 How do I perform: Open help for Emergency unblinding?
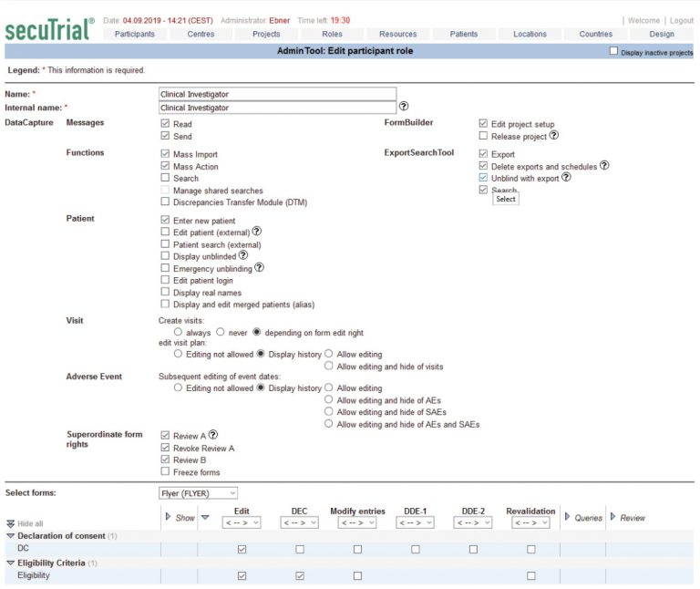[260, 268]
